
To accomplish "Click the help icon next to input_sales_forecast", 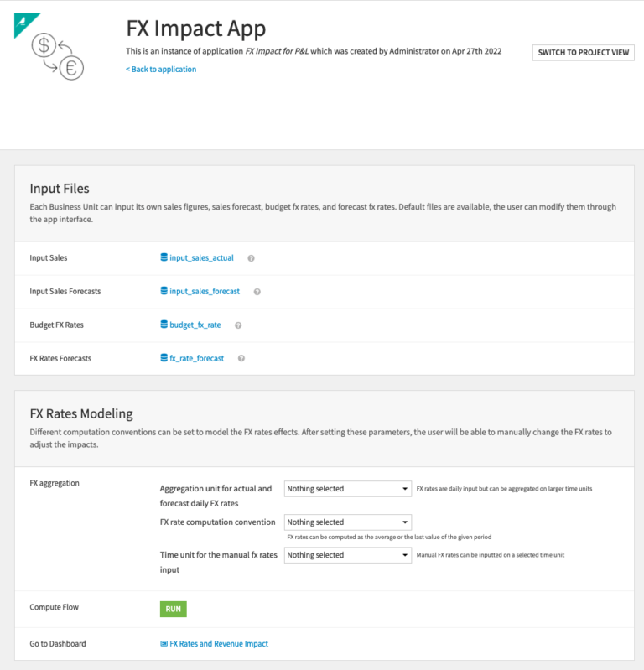I will click(x=257, y=292).
